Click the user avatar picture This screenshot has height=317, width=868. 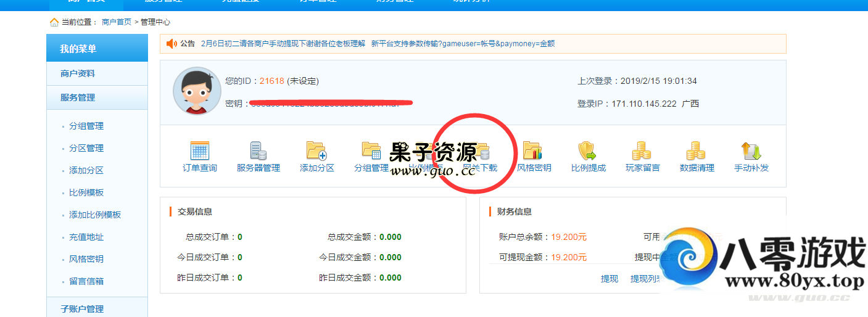(x=197, y=91)
